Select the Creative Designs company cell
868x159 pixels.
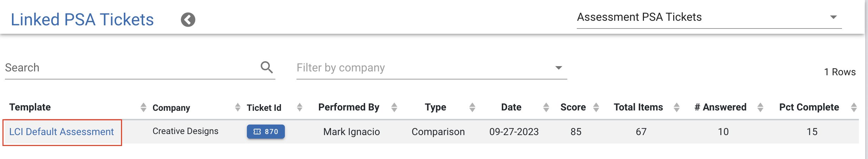[185, 131]
